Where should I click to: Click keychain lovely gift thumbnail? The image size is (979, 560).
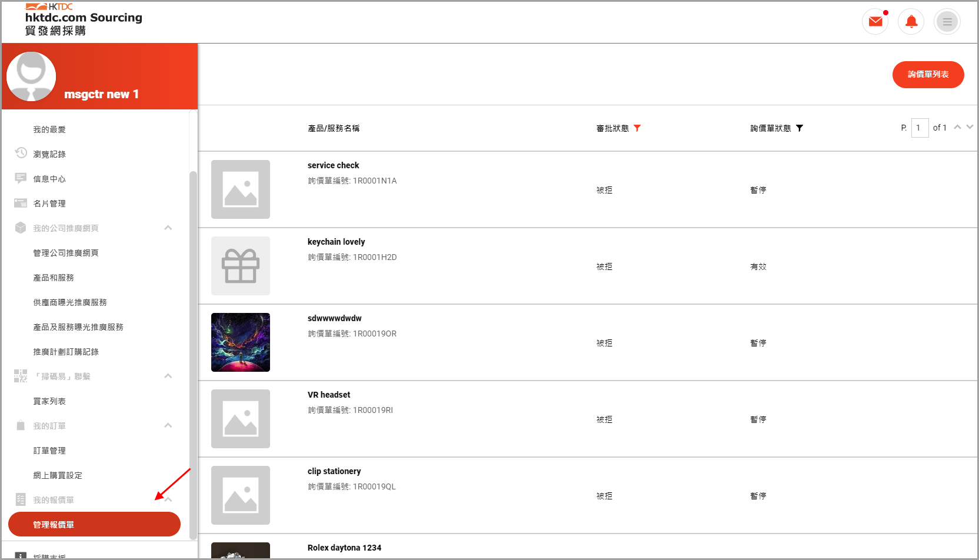coord(241,266)
